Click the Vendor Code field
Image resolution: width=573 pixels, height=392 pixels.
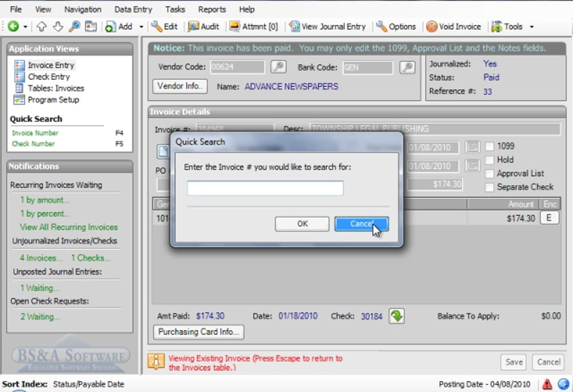coord(237,67)
